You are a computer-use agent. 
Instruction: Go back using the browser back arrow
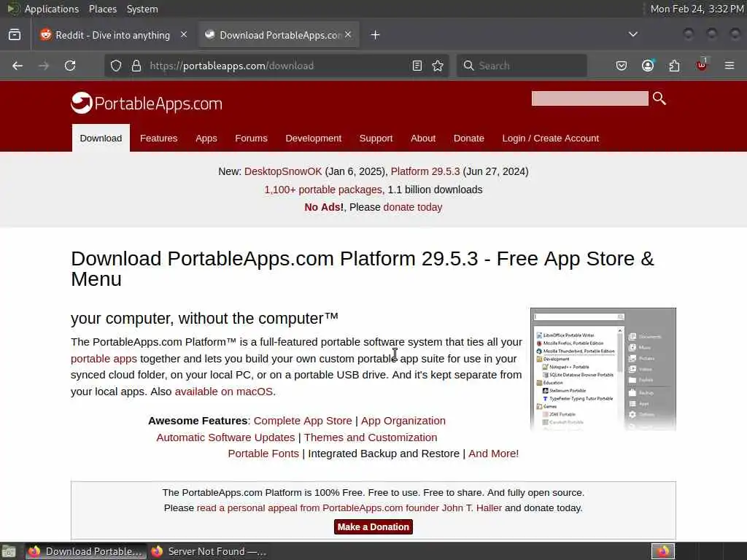point(18,66)
